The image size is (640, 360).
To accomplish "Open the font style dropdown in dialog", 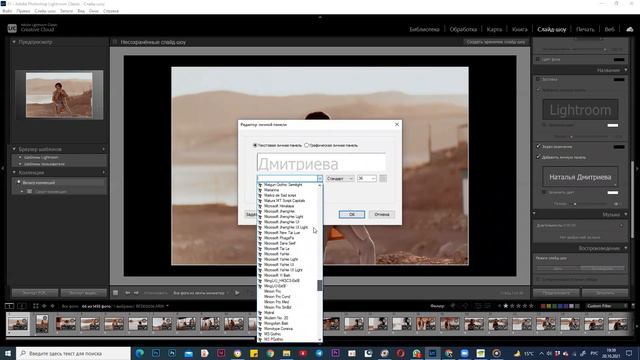I will [340, 178].
